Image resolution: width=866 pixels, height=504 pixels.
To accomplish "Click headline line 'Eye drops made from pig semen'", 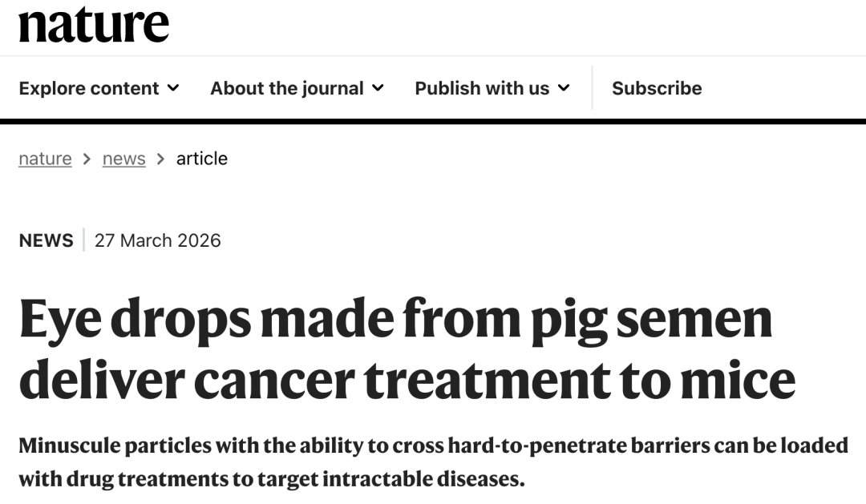I will pos(395,319).
